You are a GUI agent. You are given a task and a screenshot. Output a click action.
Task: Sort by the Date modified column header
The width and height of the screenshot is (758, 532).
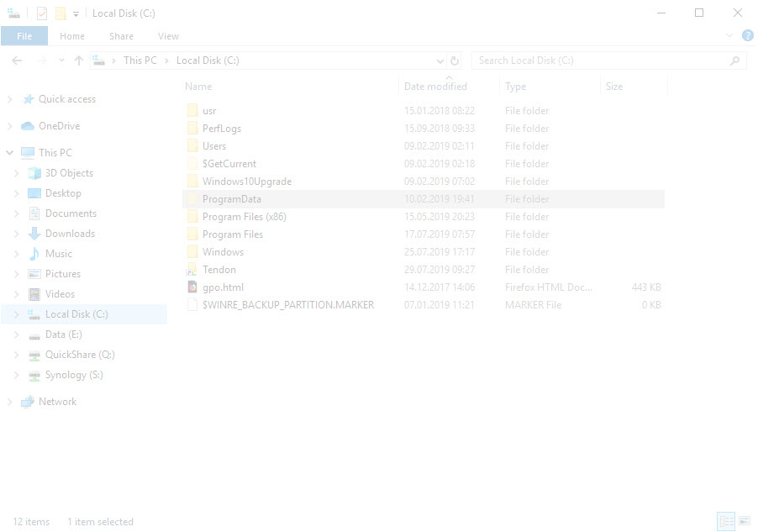(435, 86)
